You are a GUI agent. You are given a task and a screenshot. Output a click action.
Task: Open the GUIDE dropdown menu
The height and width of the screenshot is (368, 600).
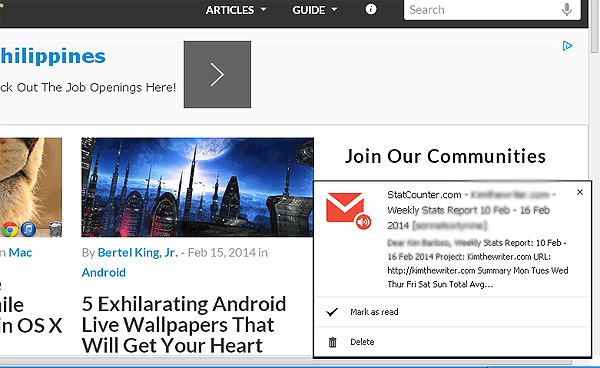[x=315, y=10]
